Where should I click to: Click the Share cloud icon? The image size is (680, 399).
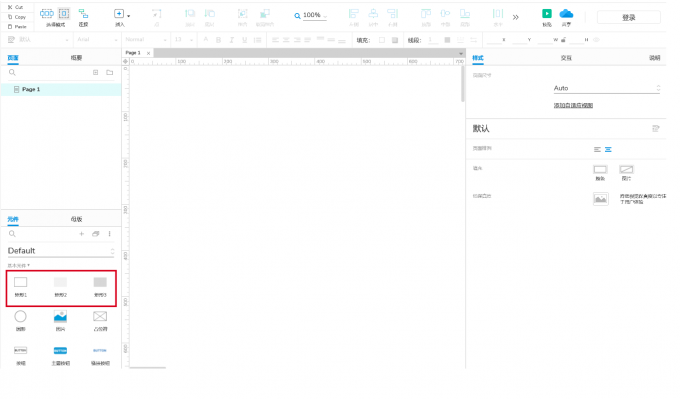pos(566,14)
